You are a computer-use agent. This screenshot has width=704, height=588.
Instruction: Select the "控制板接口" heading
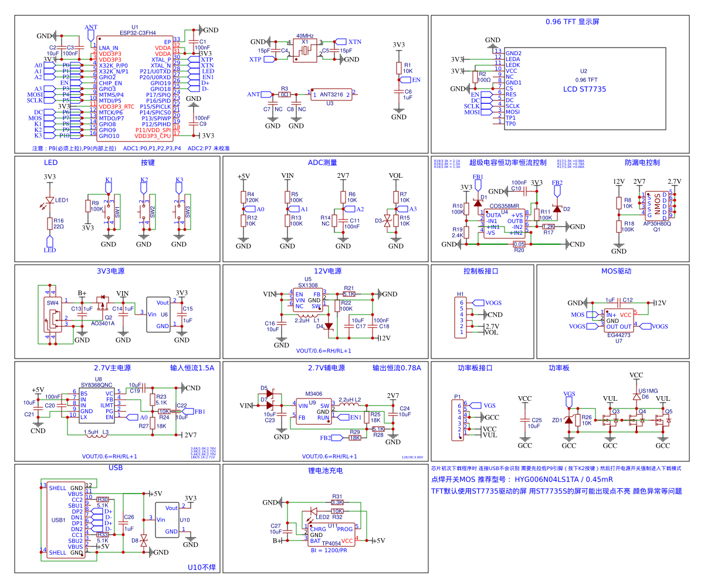(x=480, y=271)
